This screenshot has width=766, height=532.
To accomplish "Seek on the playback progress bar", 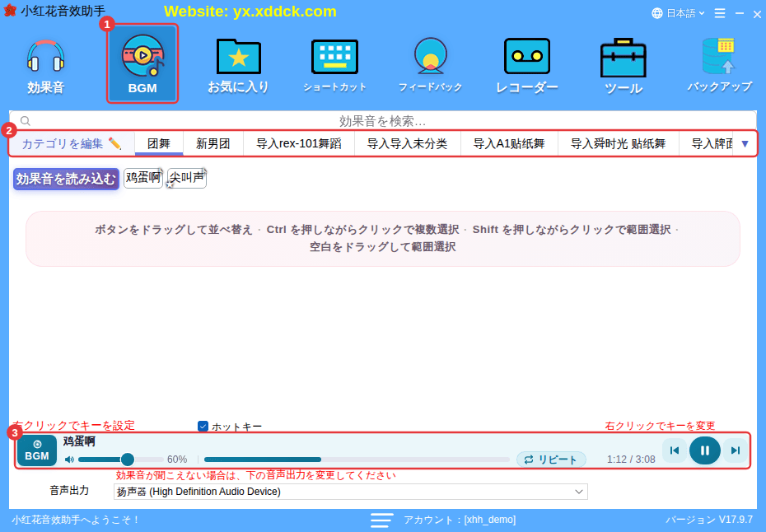I will pyautogui.click(x=357, y=460).
